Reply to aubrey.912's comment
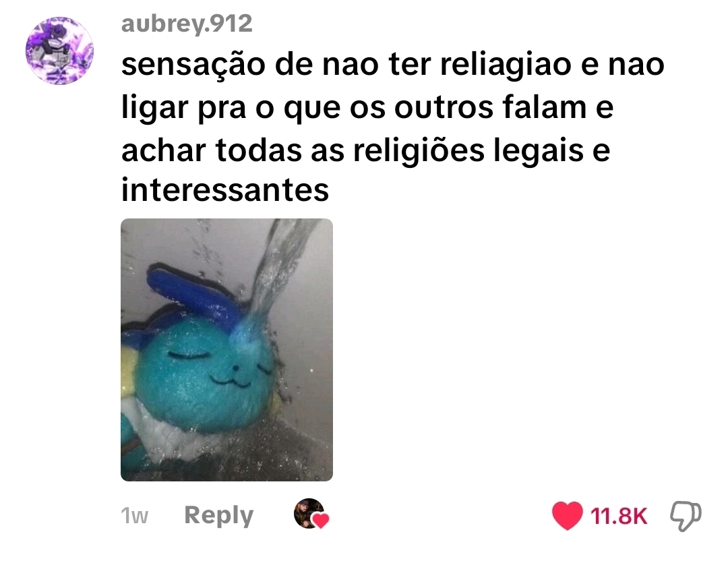 218,515
